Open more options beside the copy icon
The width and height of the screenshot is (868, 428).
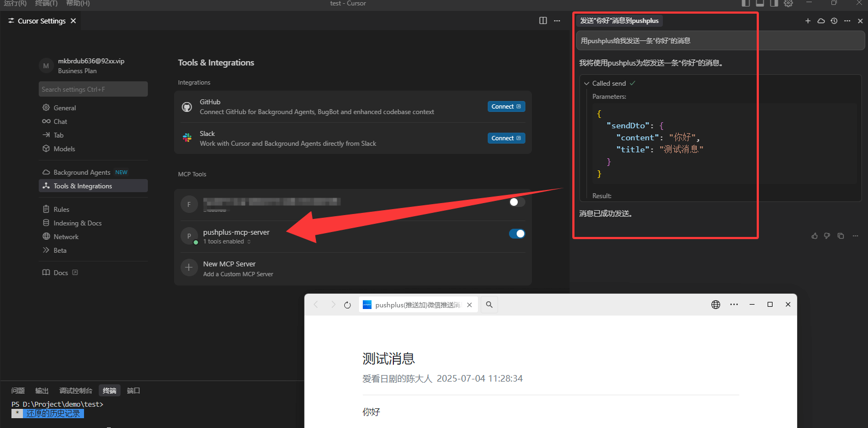[855, 236]
